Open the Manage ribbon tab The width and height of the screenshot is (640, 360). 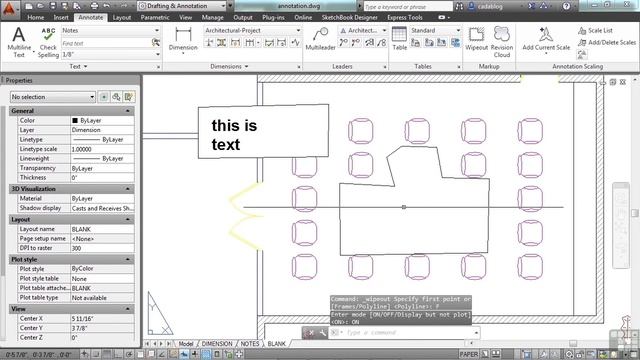click(212, 17)
